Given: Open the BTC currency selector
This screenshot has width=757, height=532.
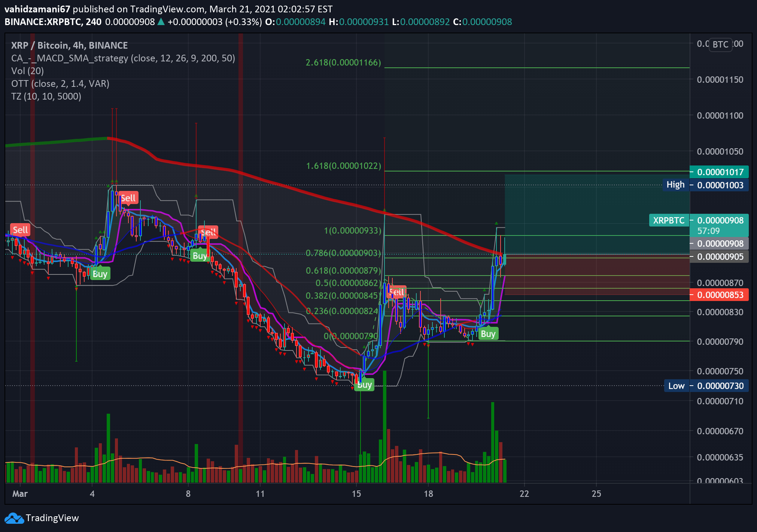Looking at the screenshot, I should [x=720, y=45].
